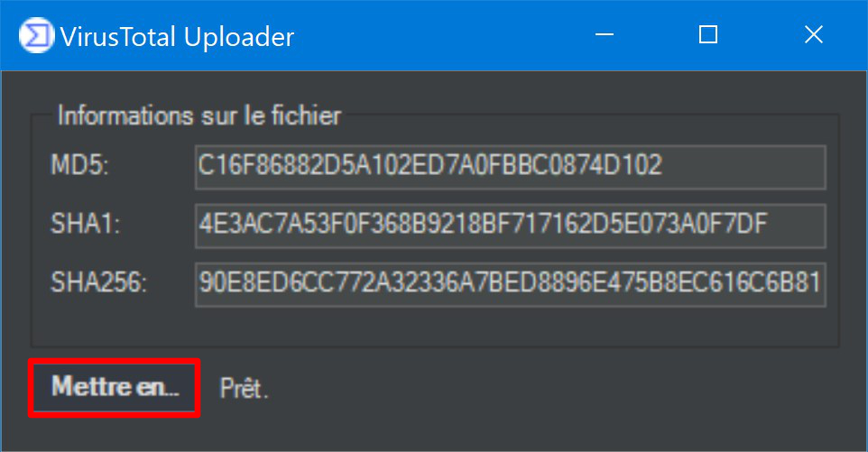The image size is (868, 452).
Task: Maximize the VirusTotal Uploader window
Action: click(708, 35)
